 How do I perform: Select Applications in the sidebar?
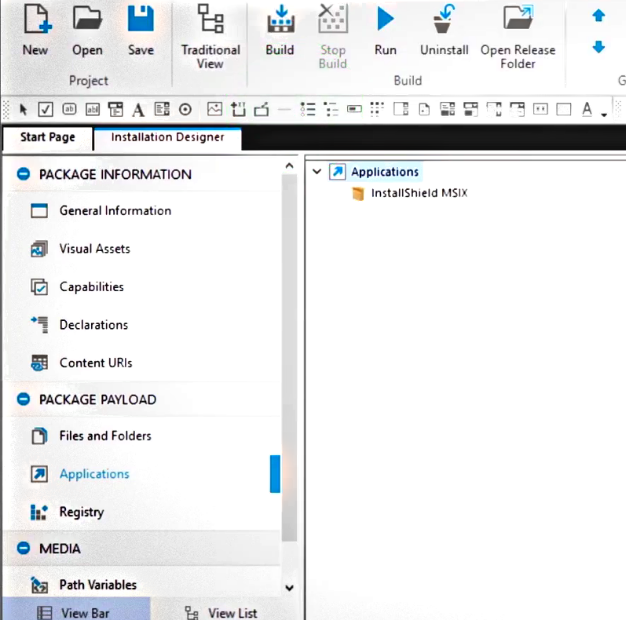click(x=94, y=474)
